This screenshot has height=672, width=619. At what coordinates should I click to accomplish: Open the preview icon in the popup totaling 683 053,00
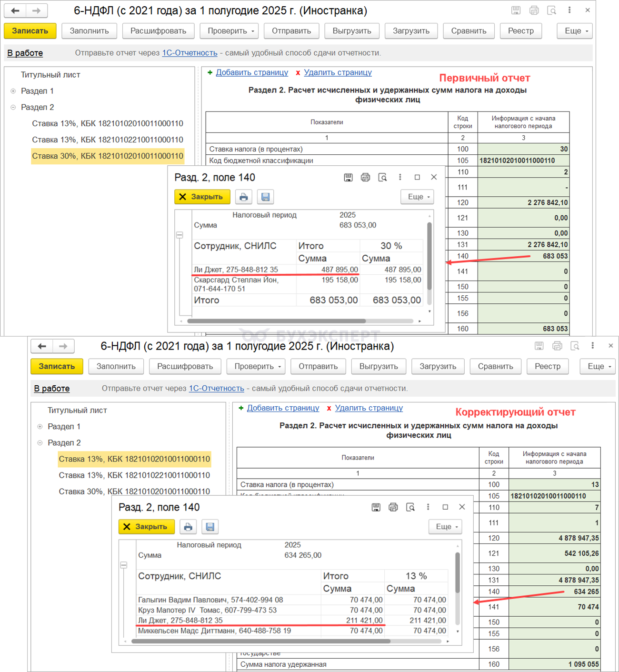click(382, 177)
